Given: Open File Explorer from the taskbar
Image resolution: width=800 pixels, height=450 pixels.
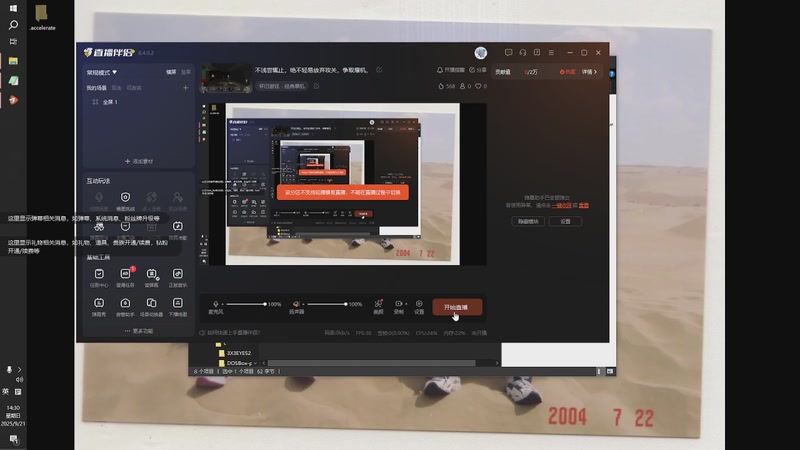Looking at the screenshot, I should coord(13,61).
